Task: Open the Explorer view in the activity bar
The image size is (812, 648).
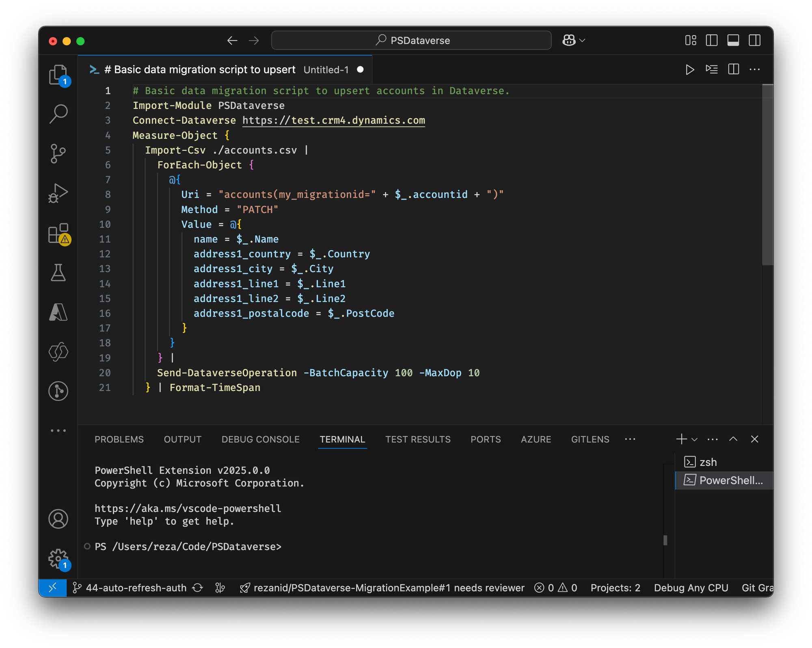Action: (x=58, y=75)
